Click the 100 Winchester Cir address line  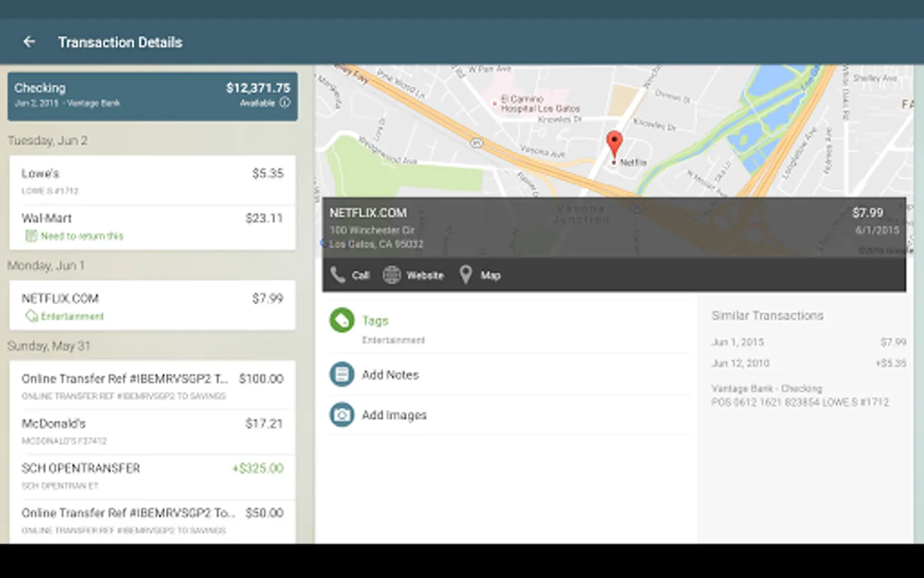pyautogui.click(x=372, y=230)
